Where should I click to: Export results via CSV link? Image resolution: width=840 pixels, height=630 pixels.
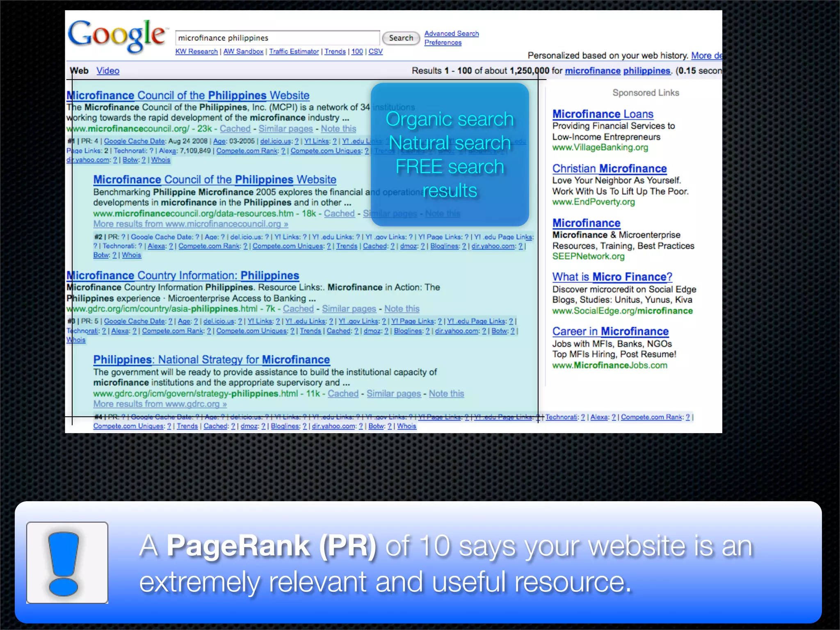(x=375, y=51)
